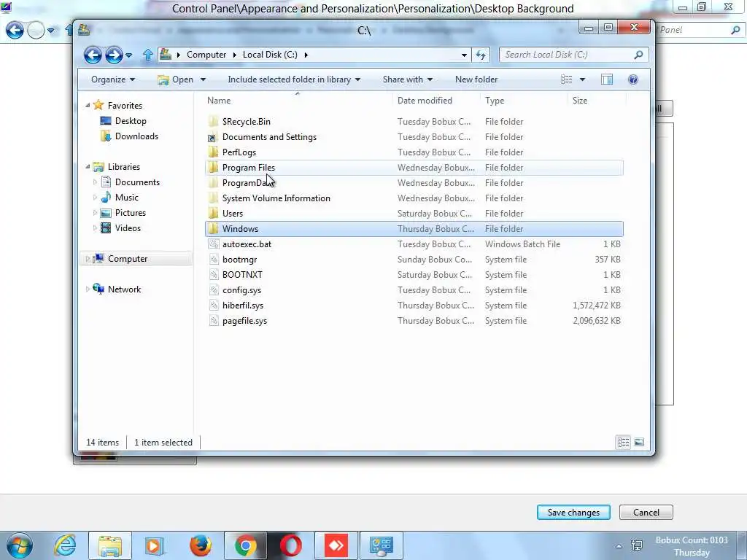Collapse the Favorites tree group

(x=88, y=105)
